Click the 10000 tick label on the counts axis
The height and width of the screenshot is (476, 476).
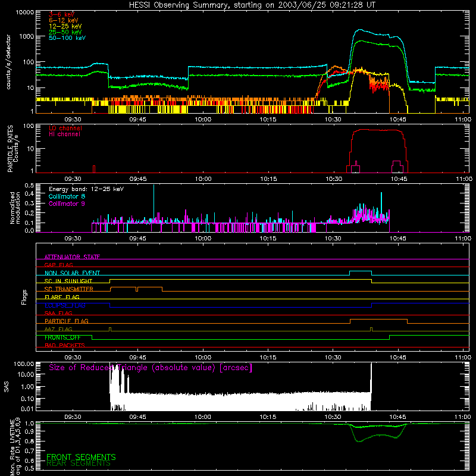coord(25,12)
